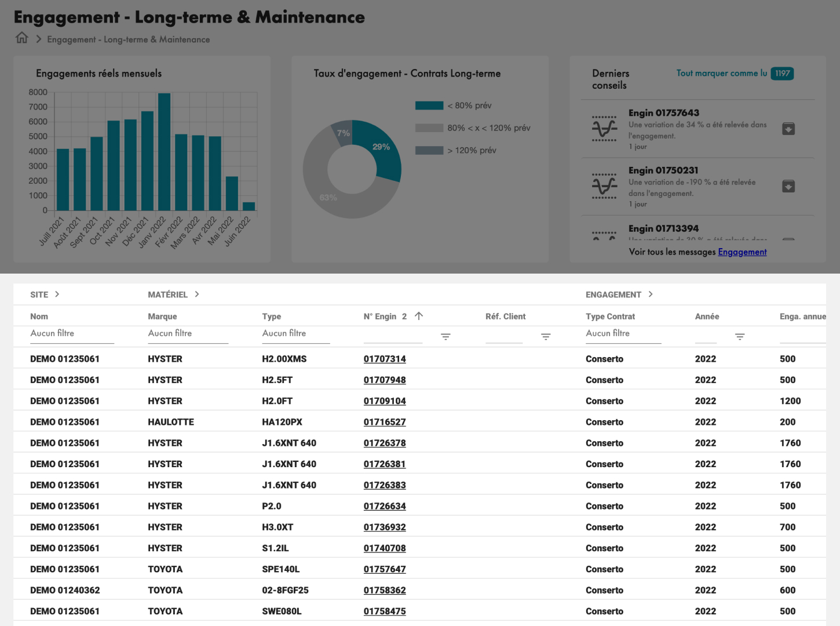The height and width of the screenshot is (626, 840).
Task: Open the Marque filter dropdown
Action: [188, 334]
